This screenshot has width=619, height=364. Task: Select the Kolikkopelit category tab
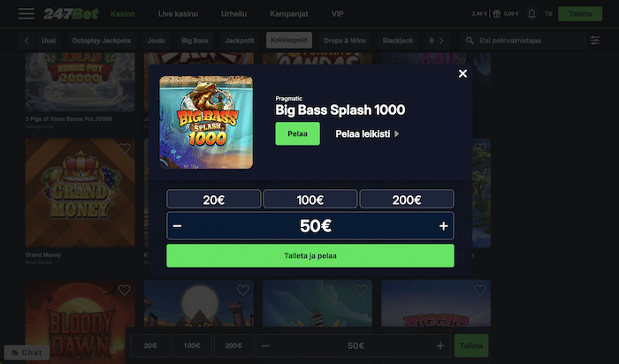pyautogui.click(x=289, y=41)
